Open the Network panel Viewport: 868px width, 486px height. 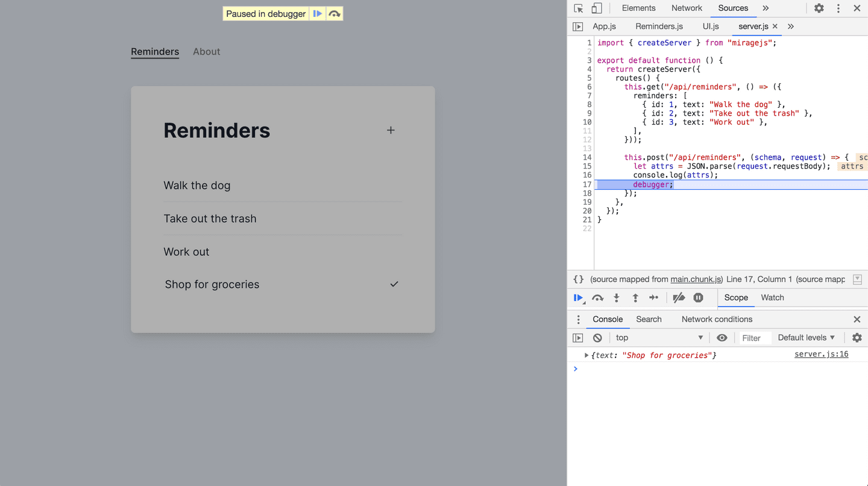[x=687, y=8]
